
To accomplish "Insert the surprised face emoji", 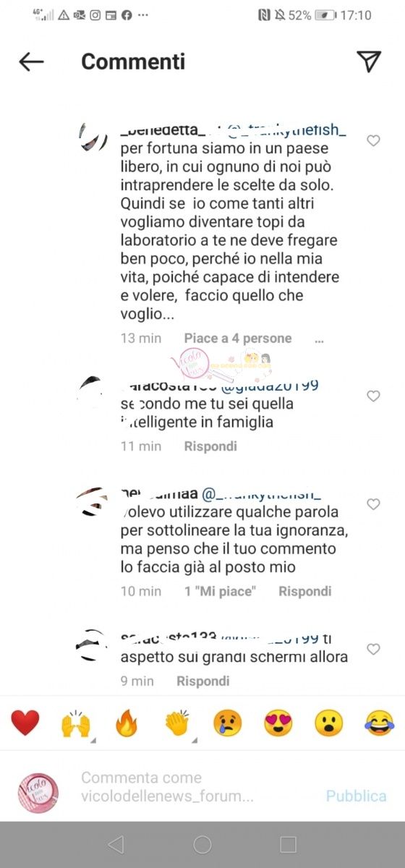I will click(x=329, y=723).
